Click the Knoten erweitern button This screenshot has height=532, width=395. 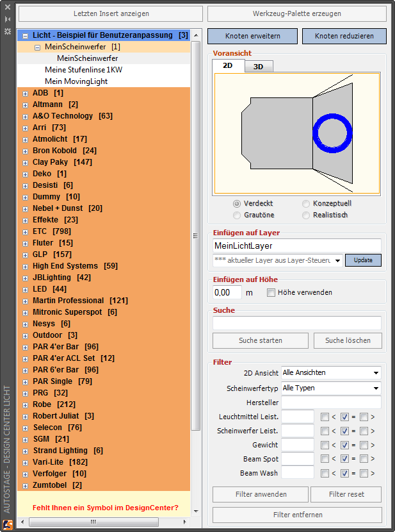point(252,37)
